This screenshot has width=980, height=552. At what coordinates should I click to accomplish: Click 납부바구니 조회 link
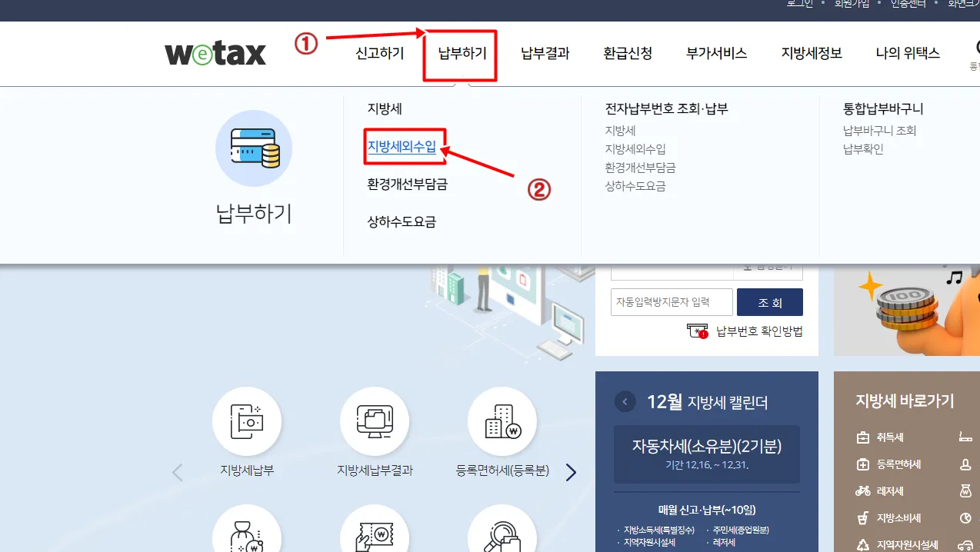(879, 131)
